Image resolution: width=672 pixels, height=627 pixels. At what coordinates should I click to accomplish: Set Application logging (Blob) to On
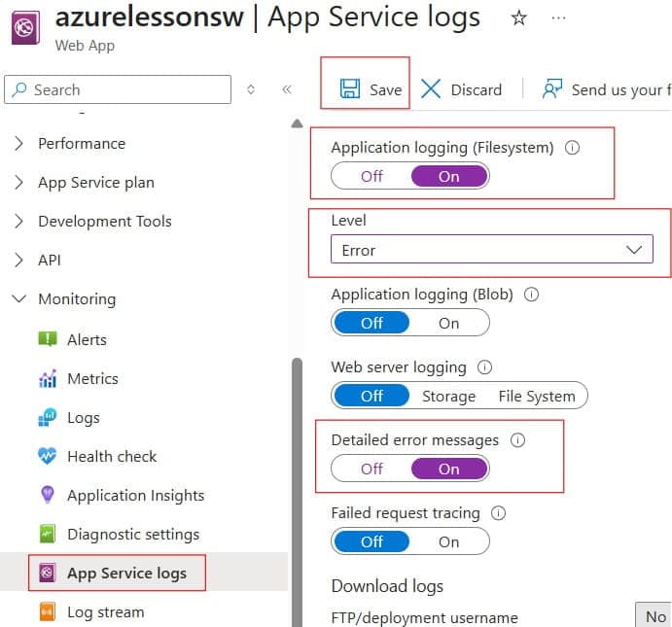pyautogui.click(x=448, y=323)
